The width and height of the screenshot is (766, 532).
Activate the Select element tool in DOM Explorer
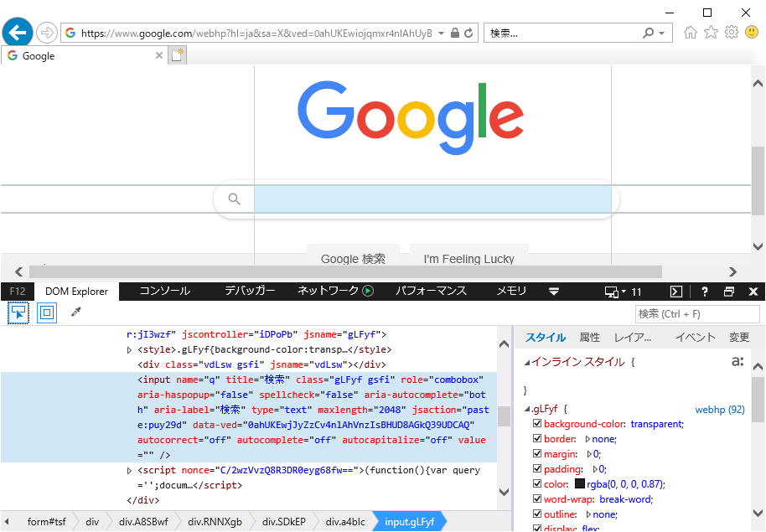tap(18, 312)
